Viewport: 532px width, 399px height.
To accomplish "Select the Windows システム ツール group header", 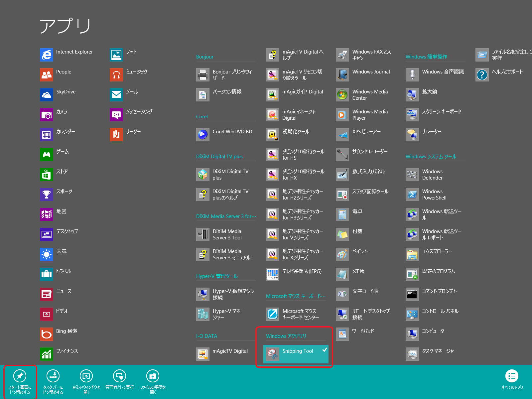I will tap(431, 156).
